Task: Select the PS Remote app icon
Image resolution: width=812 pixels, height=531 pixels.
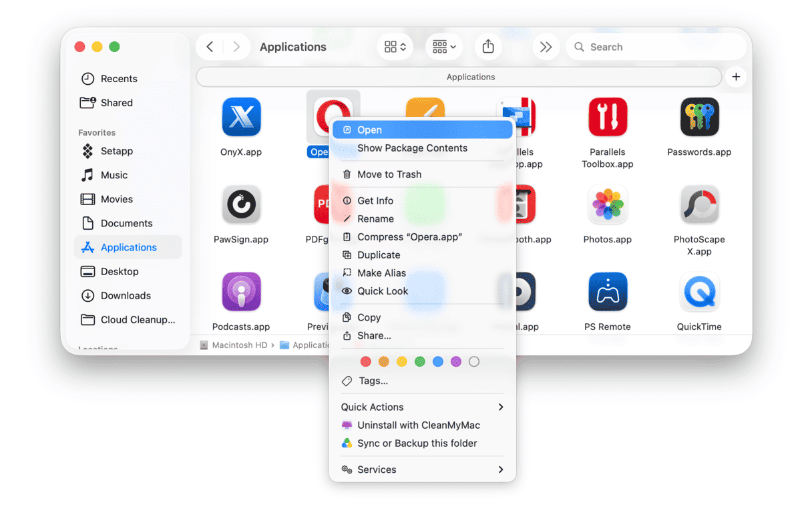Action: click(608, 292)
